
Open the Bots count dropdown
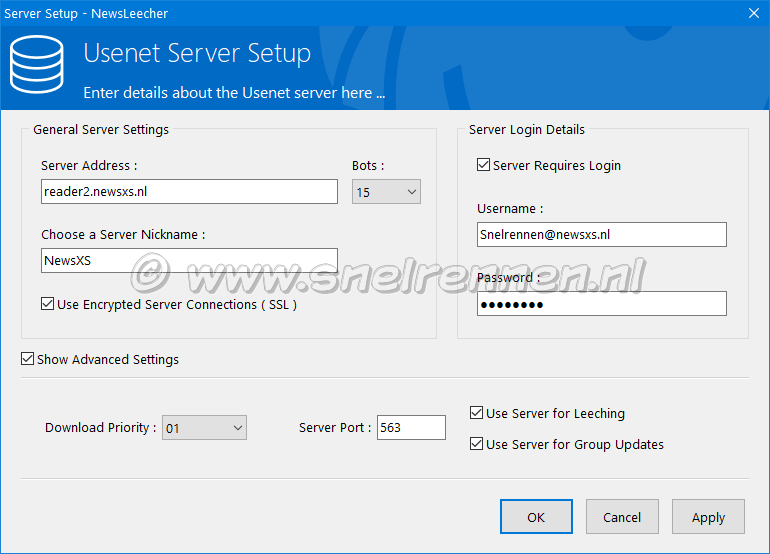coord(386,192)
